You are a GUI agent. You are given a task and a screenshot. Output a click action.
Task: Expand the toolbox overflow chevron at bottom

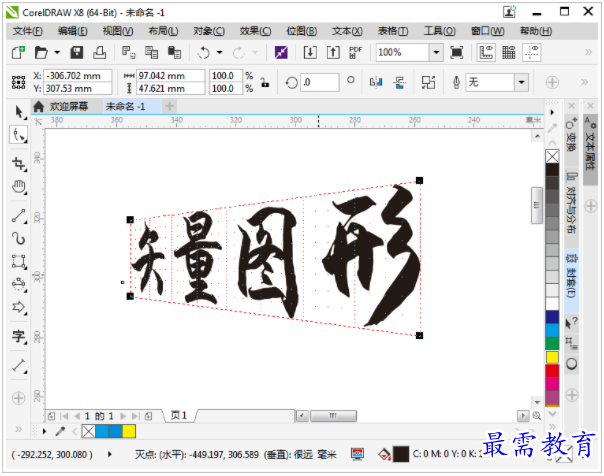(x=18, y=429)
